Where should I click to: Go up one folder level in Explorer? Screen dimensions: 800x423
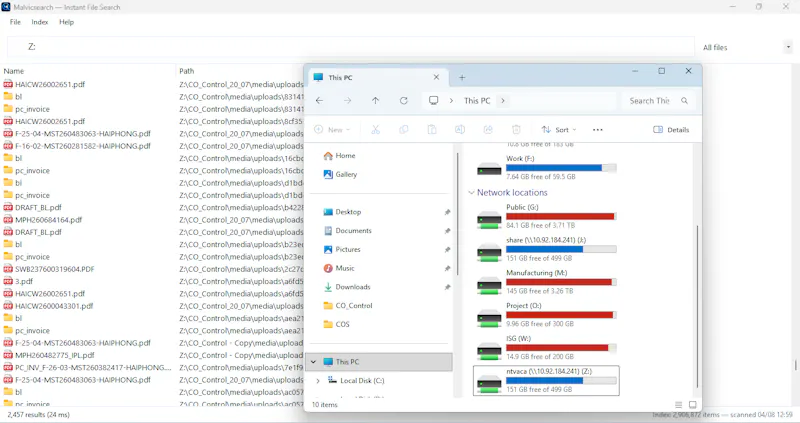pyautogui.click(x=376, y=101)
